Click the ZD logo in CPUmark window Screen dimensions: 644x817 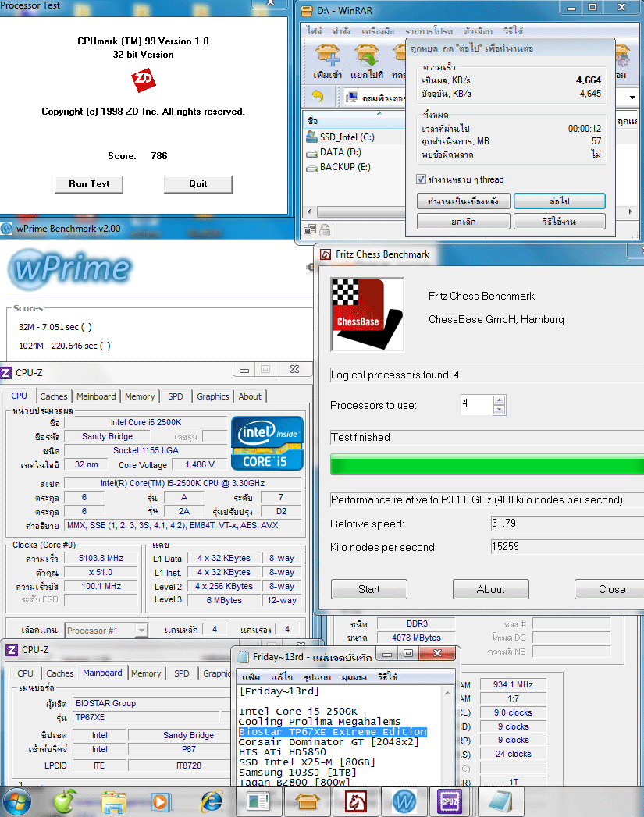click(x=143, y=80)
